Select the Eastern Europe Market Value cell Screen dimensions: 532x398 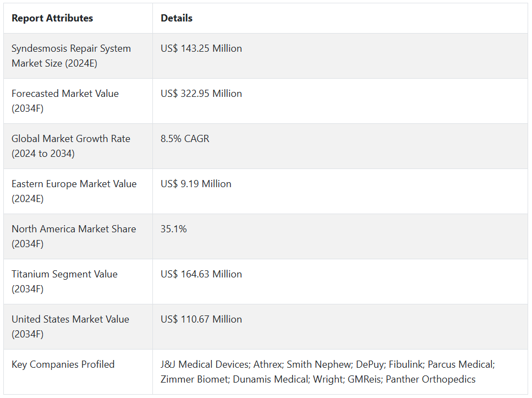pos(74,191)
